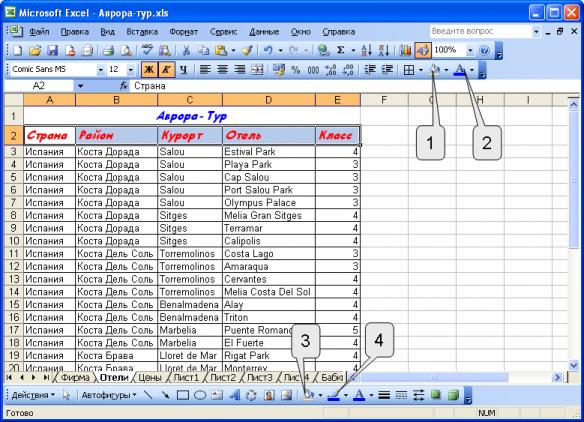Viewport: 584px width, 422px height.
Task: Click the Open file folder icon
Action: [35, 50]
